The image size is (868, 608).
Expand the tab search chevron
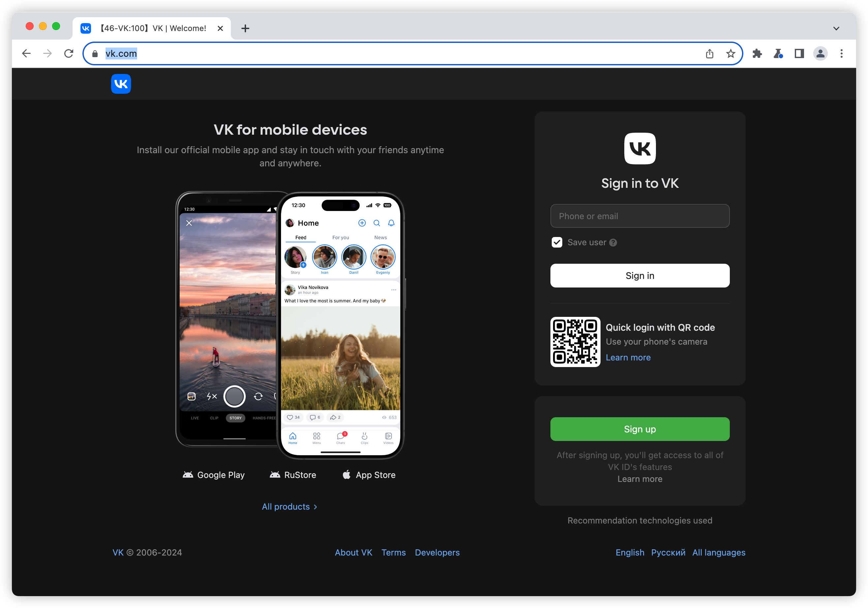[x=836, y=28]
